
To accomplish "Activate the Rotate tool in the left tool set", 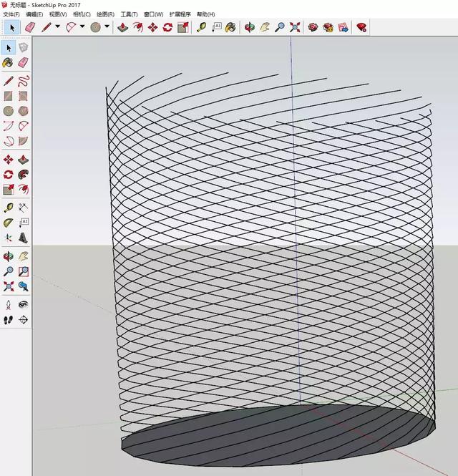I will (8, 175).
